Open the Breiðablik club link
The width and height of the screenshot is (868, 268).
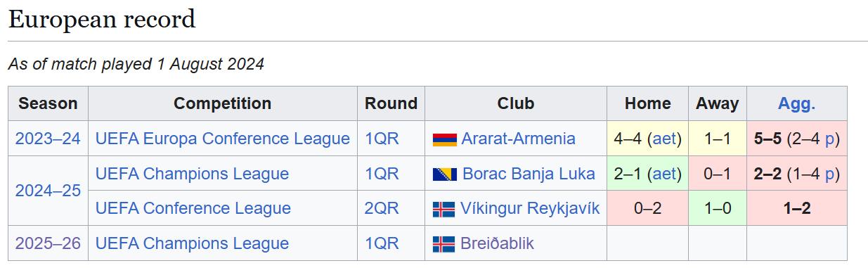(x=497, y=243)
